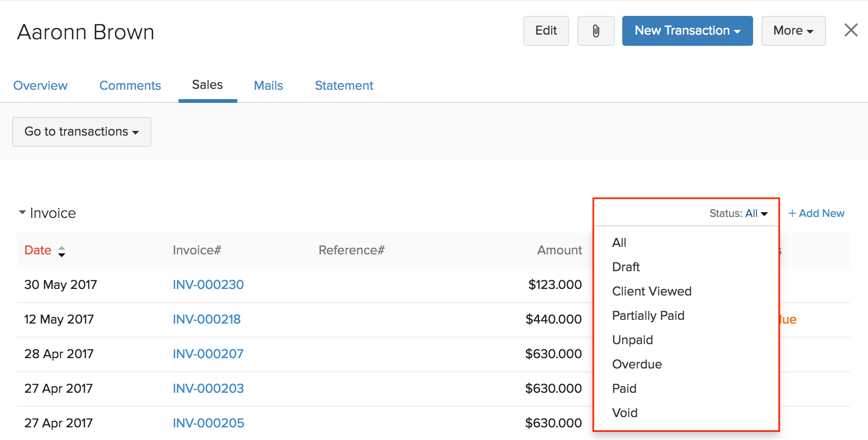Select Void from the status options
This screenshot has height=440, width=868.
pyautogui.click(x=625, y=413)
